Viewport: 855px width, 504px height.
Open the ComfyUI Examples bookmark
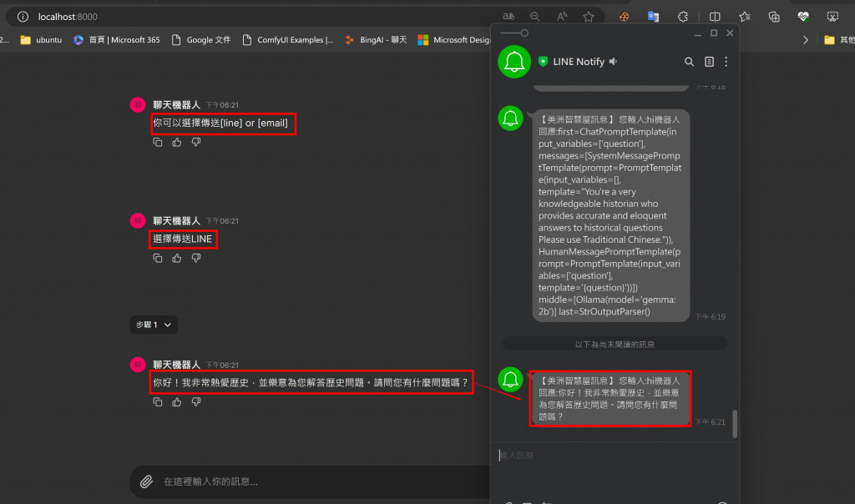coord(288,40)
